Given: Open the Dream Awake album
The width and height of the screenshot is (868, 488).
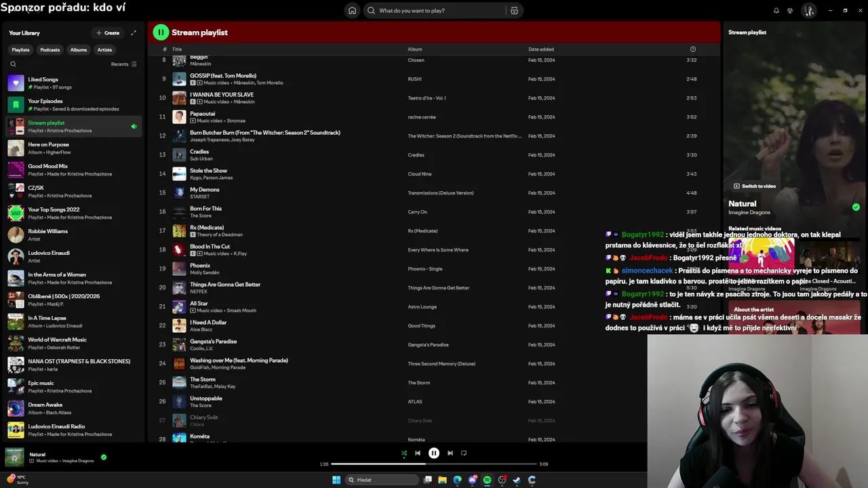Looking at the screenshot, I should [73, 408].
